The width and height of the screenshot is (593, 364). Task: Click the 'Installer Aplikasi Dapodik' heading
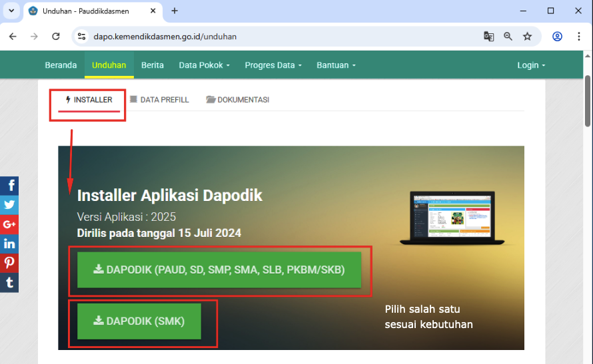[x=169, y=196]
